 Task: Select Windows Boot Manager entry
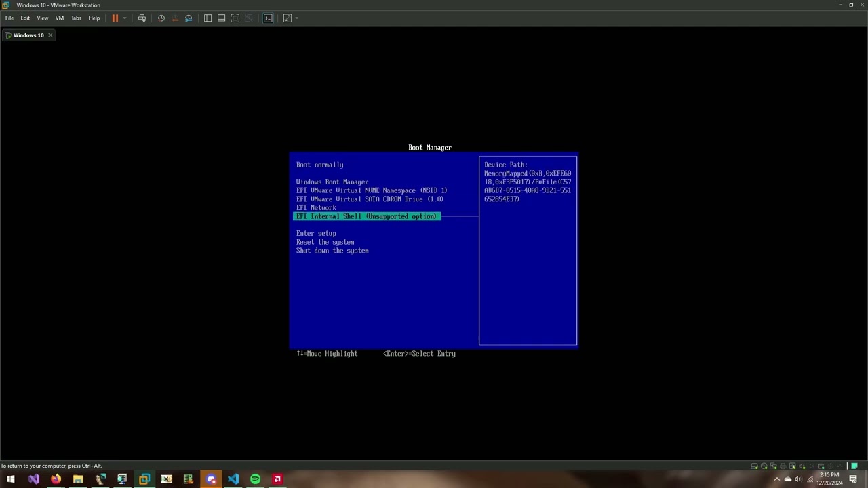[332, 182]
